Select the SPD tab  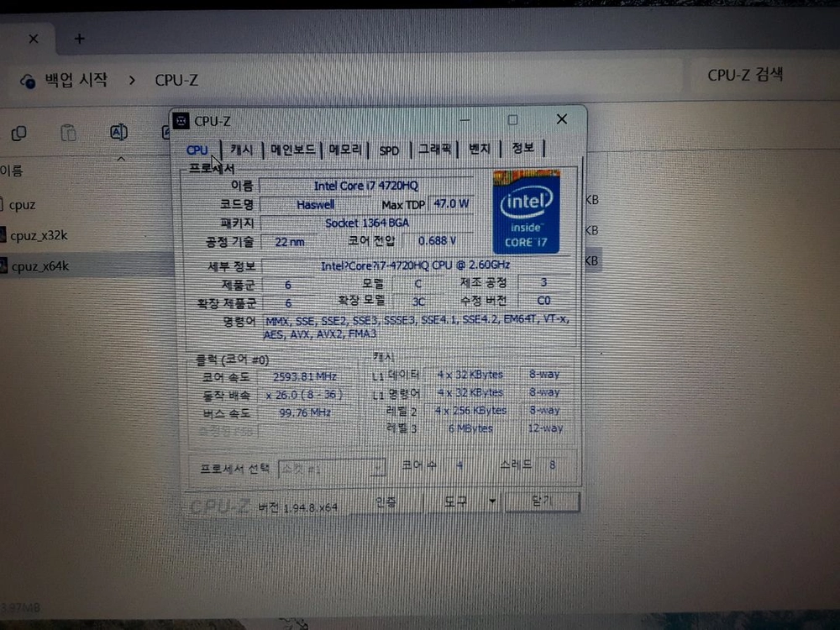click(389, 150)
